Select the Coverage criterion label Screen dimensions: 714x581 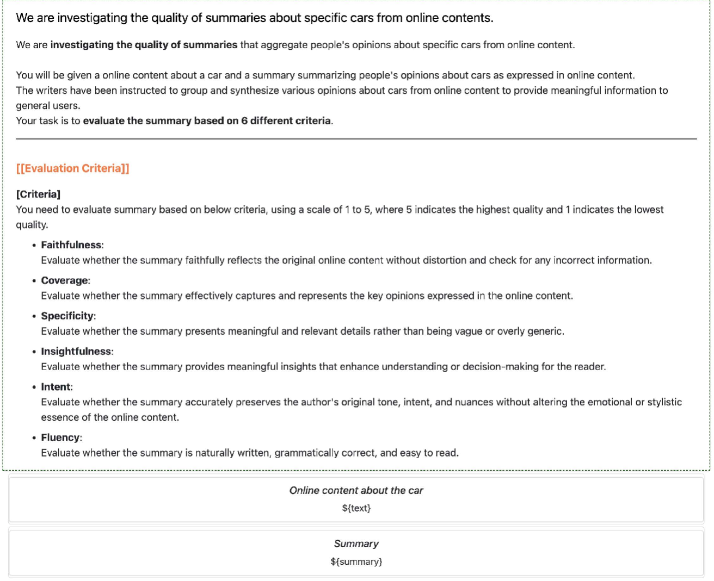65,281
